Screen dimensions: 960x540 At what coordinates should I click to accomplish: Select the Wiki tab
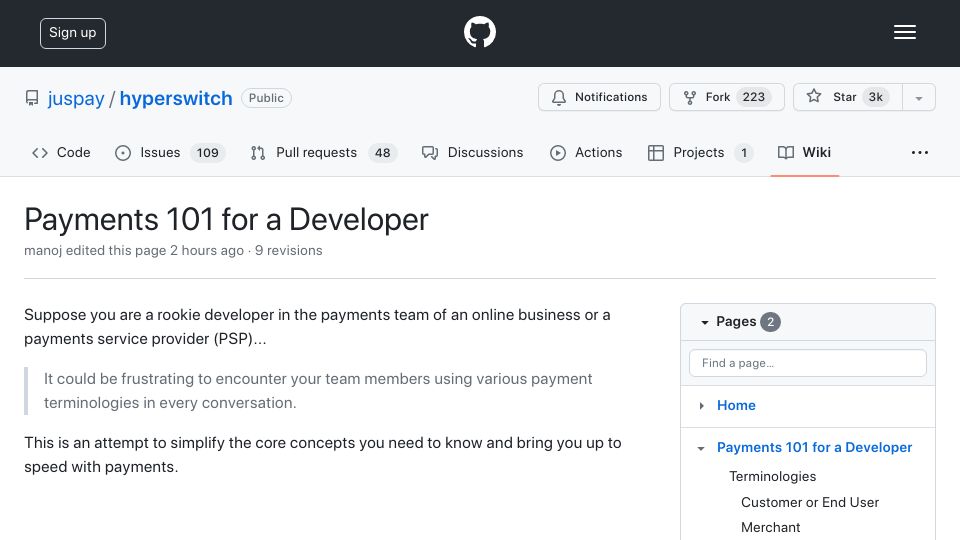pos(804,152)
